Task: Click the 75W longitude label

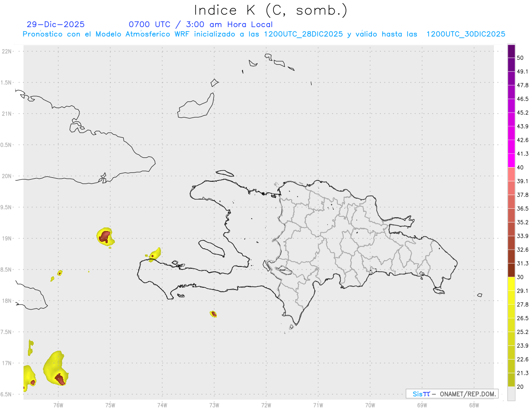Action: [x=110, y=404]
